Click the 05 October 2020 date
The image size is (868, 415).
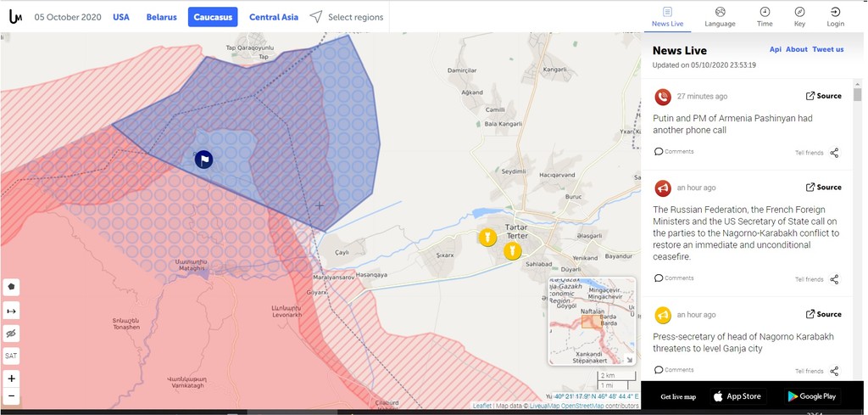pyautogui.click(x=68, y=17)
